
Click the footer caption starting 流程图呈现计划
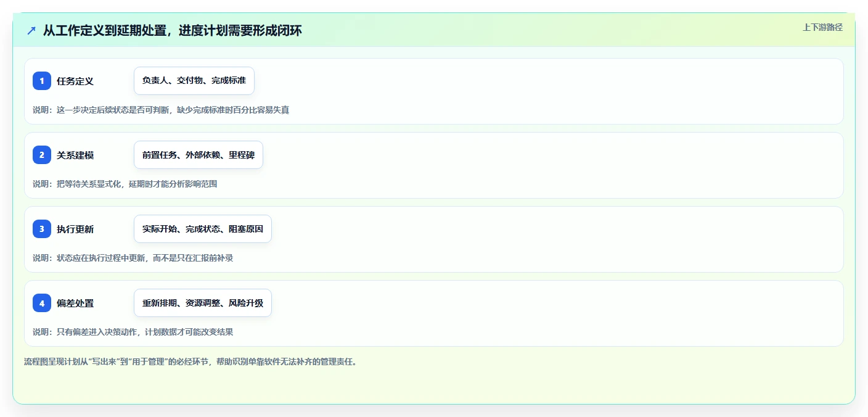[x=190, y=361]
